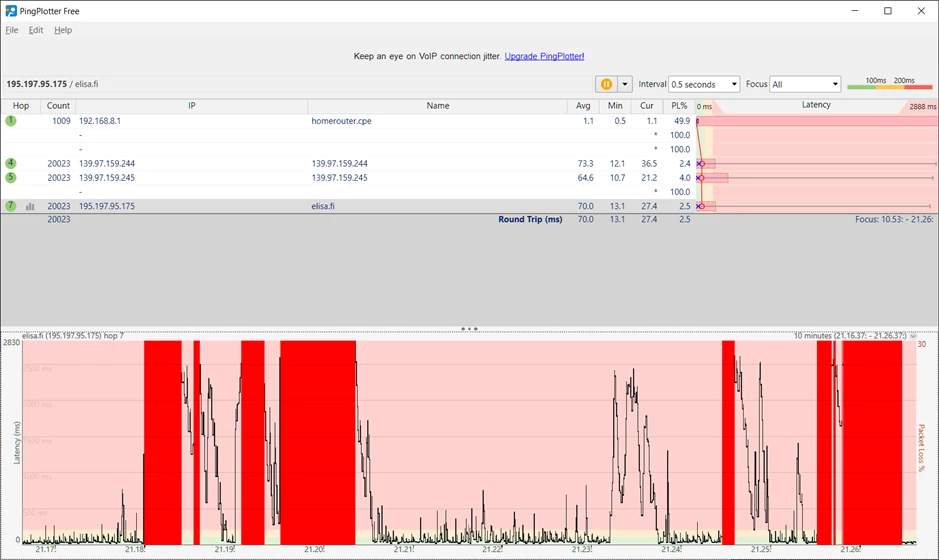Click the Latency graph column header
Screen dimensions: 939x560
(816, 105)
